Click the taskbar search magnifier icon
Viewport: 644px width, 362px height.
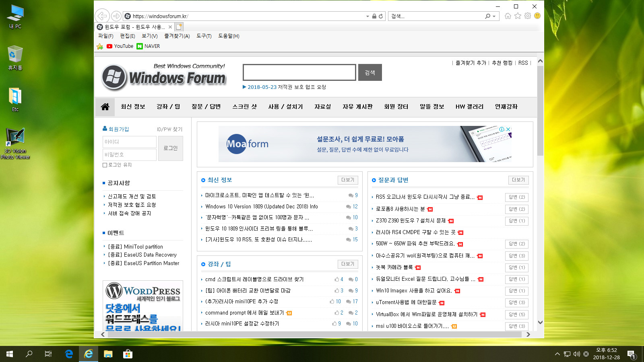tap(29, 354)
